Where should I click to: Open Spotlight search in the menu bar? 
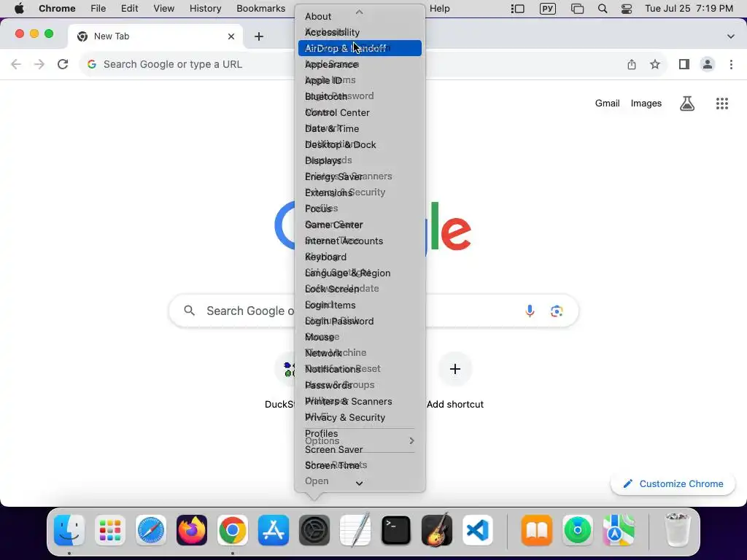tap(603, 9)
